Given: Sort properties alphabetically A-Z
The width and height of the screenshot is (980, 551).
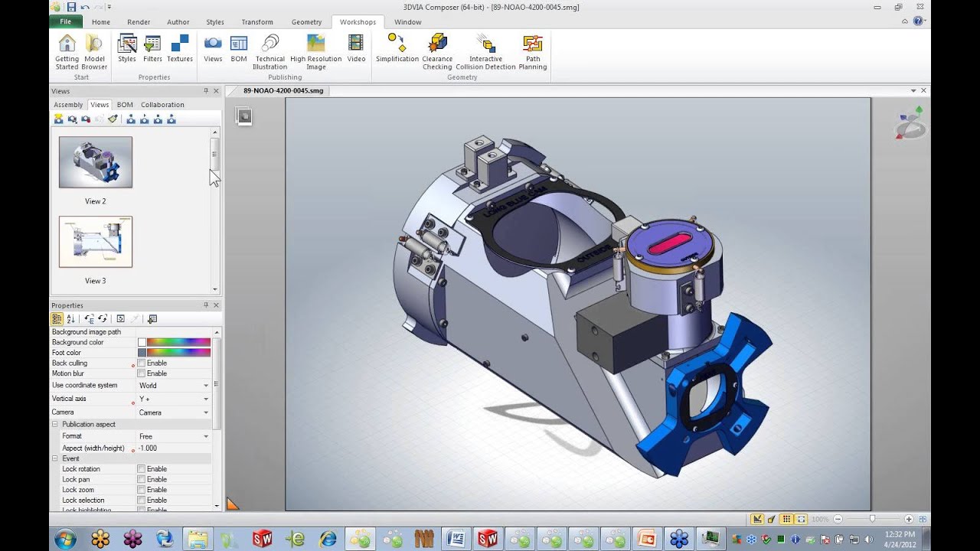Looking at the screenshot, I should (x=70, y=319).
